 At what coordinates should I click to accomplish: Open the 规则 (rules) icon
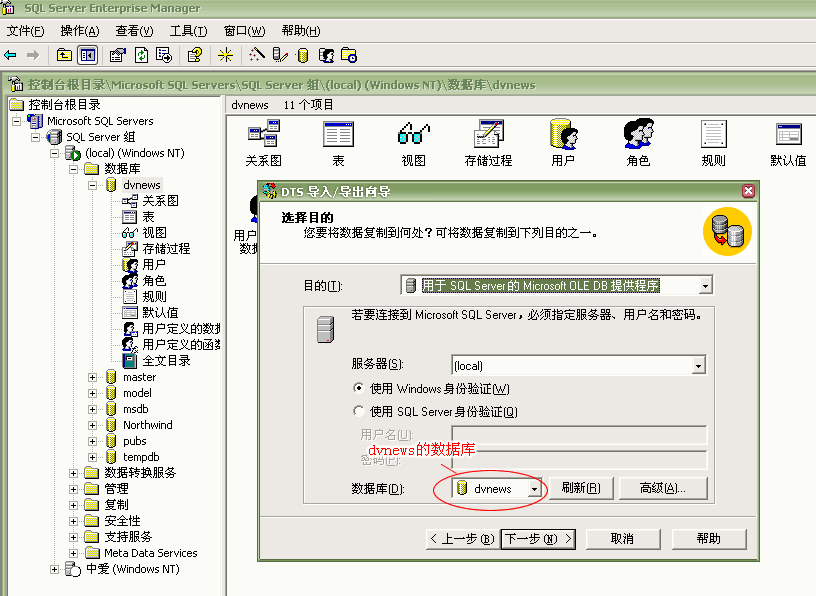coord(712,137)
